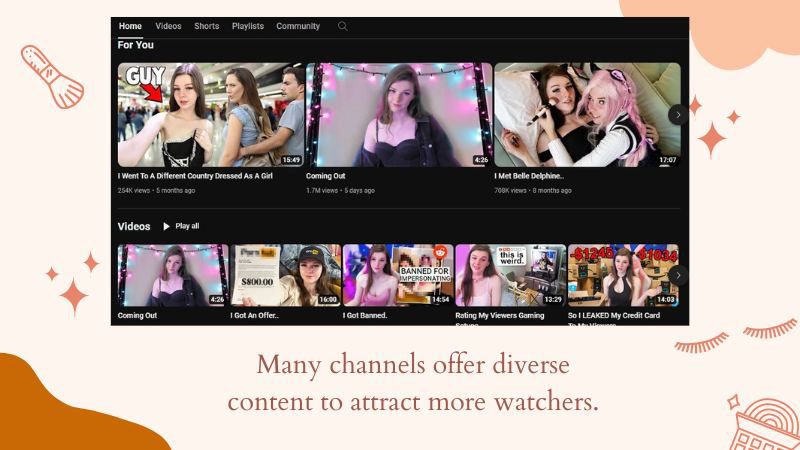Click the 'So I LEAKED My Credit Card' title
This screenshot has width=800, height=450.
click(x=614, y=316)
